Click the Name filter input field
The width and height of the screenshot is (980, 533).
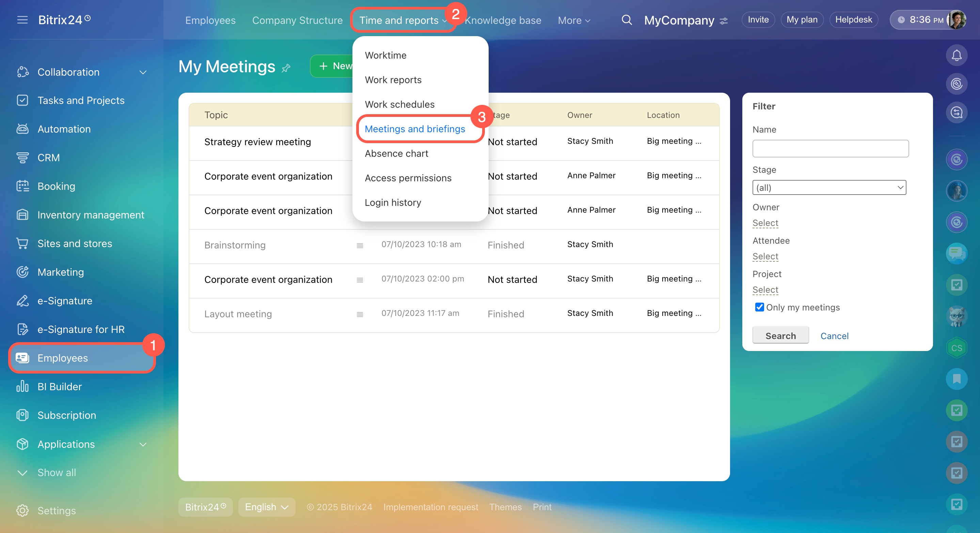point(830,149)
